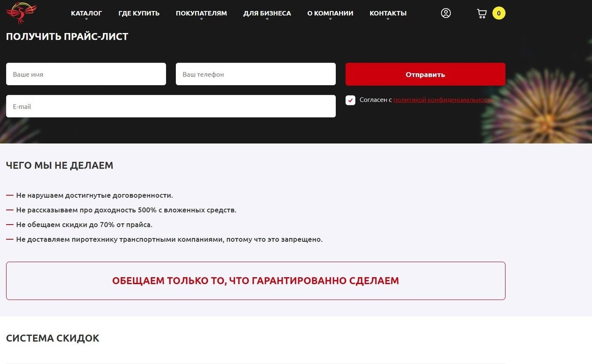Expand the КАТАЛОГ dropdown arrow
The height and width of the screenshot is (364, 592).
(87, 19)
